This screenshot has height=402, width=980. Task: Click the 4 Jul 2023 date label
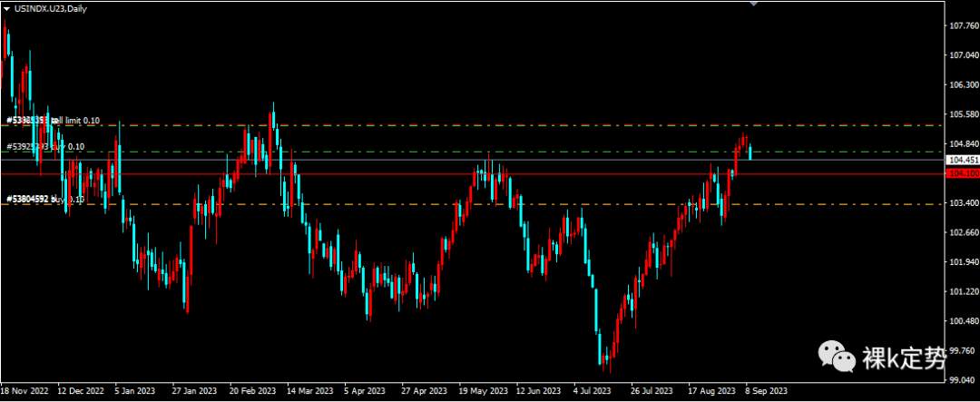[592, 391]
